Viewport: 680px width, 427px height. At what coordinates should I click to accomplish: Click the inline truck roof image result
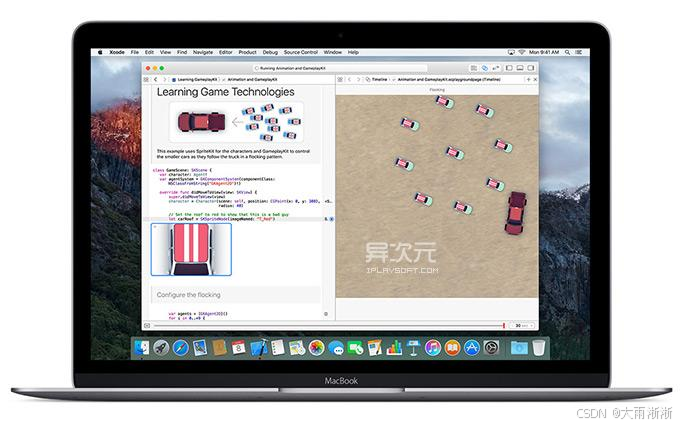[191, 249]
